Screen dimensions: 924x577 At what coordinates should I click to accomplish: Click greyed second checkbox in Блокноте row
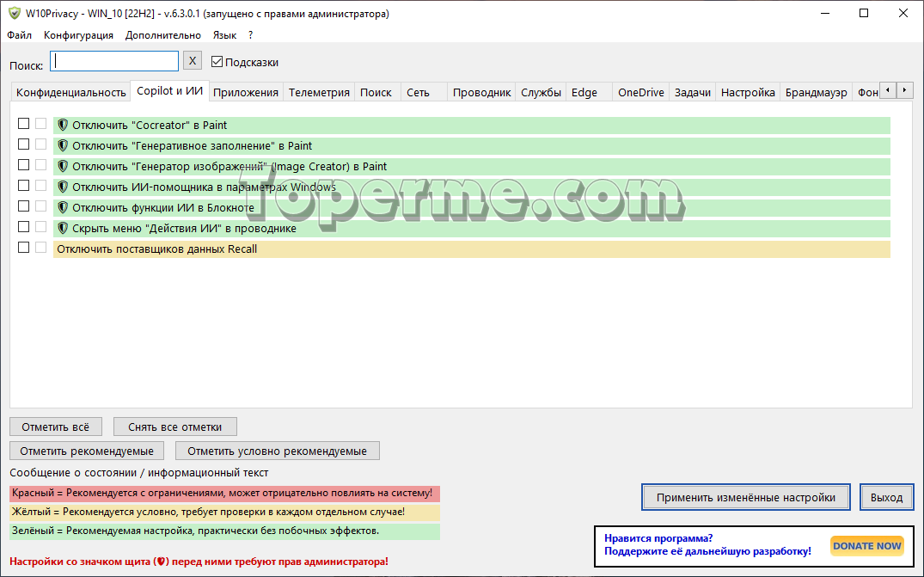40,206
